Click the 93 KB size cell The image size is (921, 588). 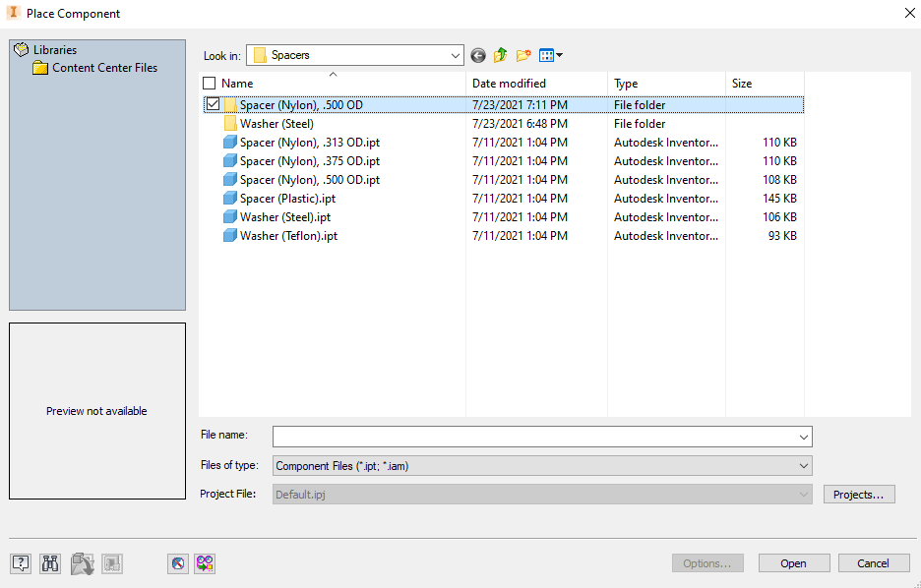(782, 236)
